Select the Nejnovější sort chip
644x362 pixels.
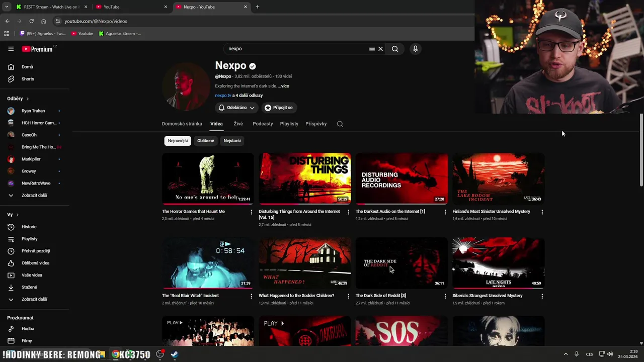click(x=178, y=141)
